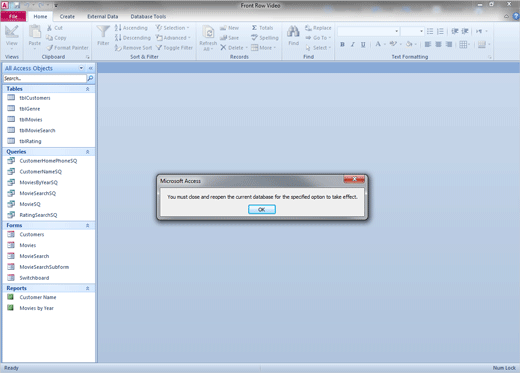Click OK in the Microsoft Access dialog

coord(262,209)
